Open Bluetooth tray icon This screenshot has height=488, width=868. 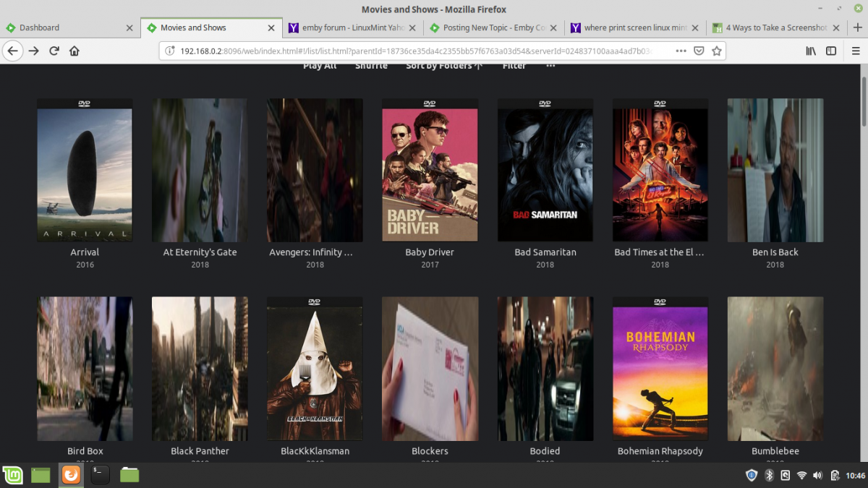(770, 475)
